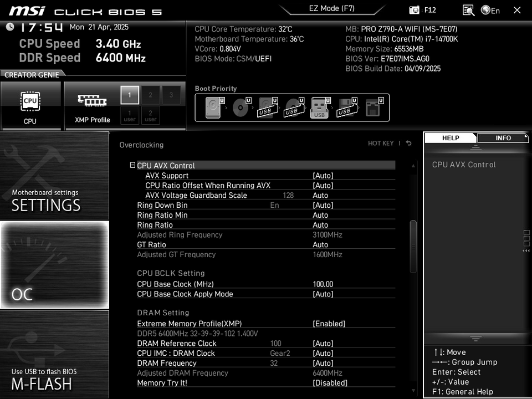
Task: Open the OC overclocking section
Action: (54, 265)
